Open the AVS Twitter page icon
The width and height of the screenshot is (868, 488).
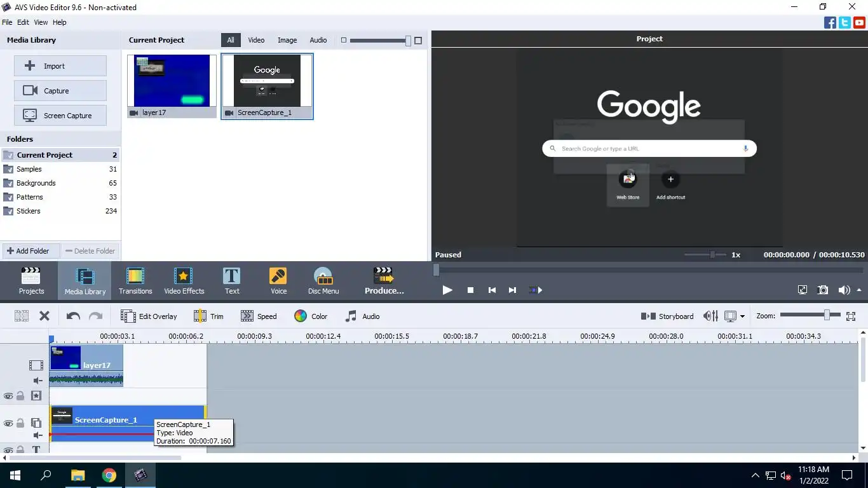pyautogui.click(x=844, y=23)
